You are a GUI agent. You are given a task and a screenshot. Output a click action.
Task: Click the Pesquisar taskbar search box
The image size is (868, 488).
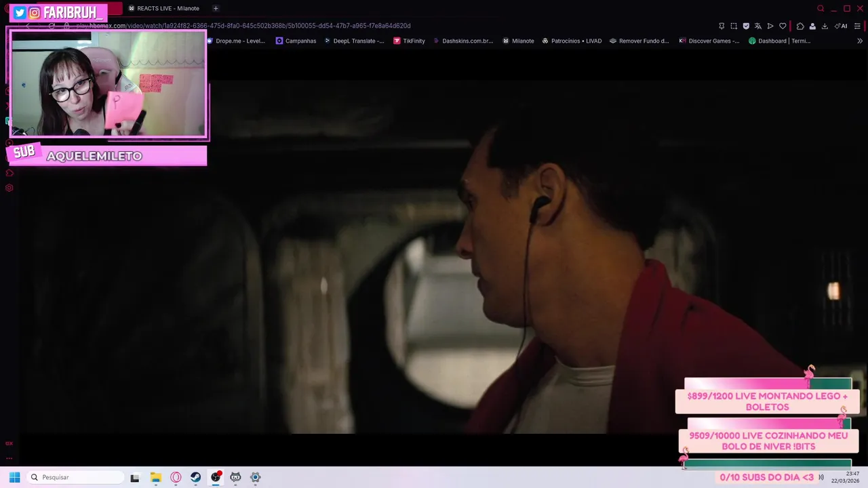click(75, 477)
